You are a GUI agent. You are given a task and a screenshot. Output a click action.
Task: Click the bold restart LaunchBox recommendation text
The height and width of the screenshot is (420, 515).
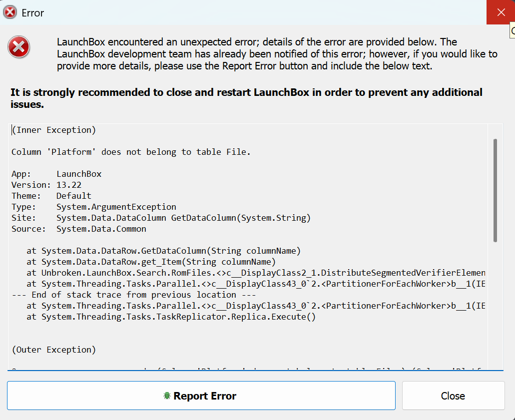(x=246, y=98)
